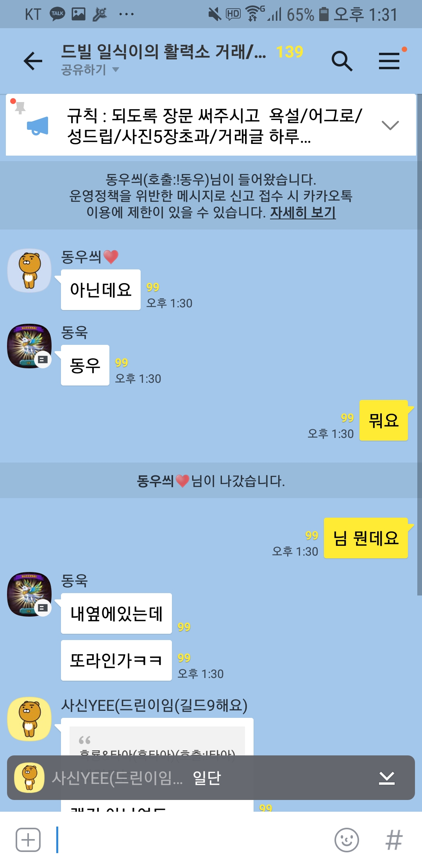The width and height of the screenshot is (422, 868).
Task: Open 사신YEE yellow Ryan profile picture
Action: 30,719
